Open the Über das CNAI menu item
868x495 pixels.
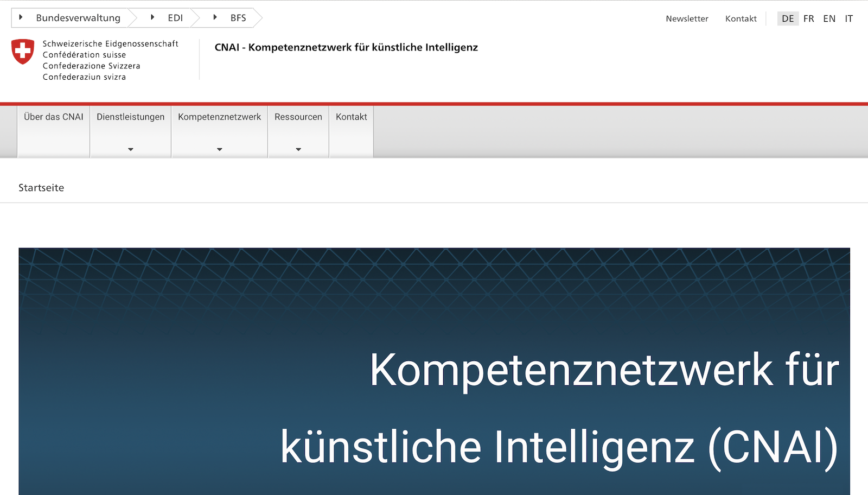tap(53, 117)
